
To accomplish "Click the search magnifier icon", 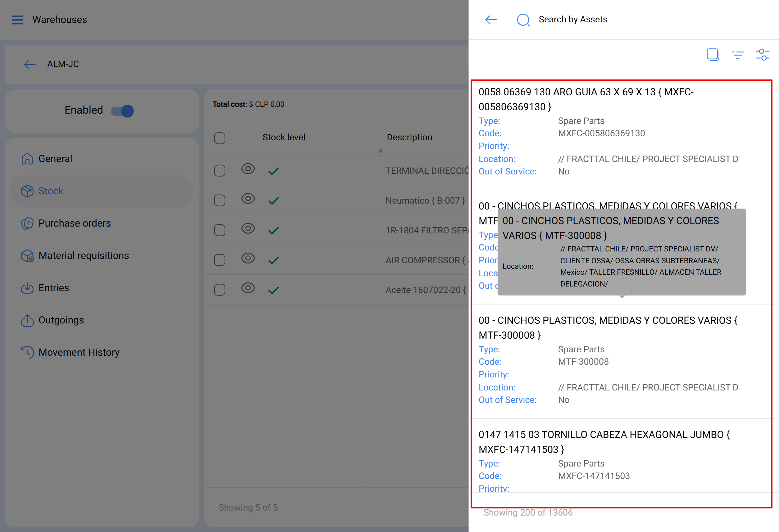I will point(523,20).
